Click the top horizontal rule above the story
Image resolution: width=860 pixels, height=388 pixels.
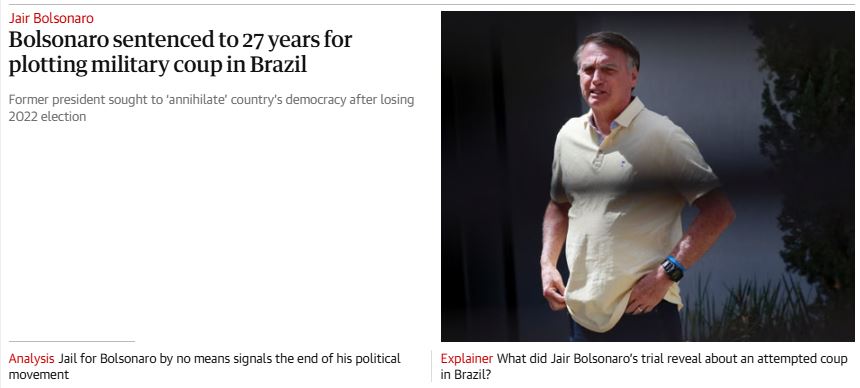[x=430, y=4]
